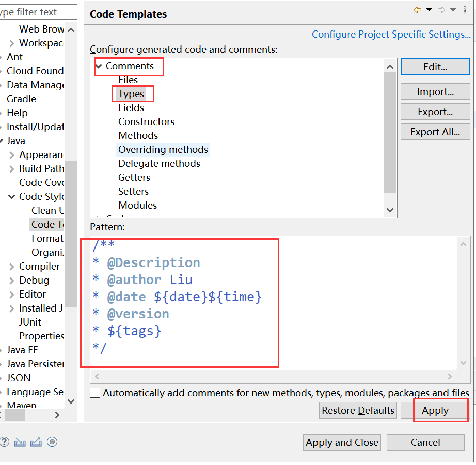
Task: Click the template list vertical scrollbar
Action: point(390,132)
